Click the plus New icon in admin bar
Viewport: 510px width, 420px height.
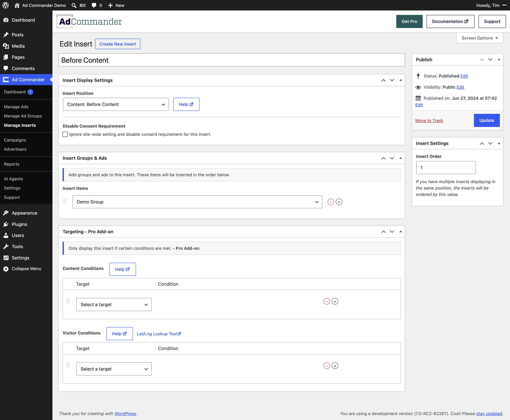coord(110,5)
